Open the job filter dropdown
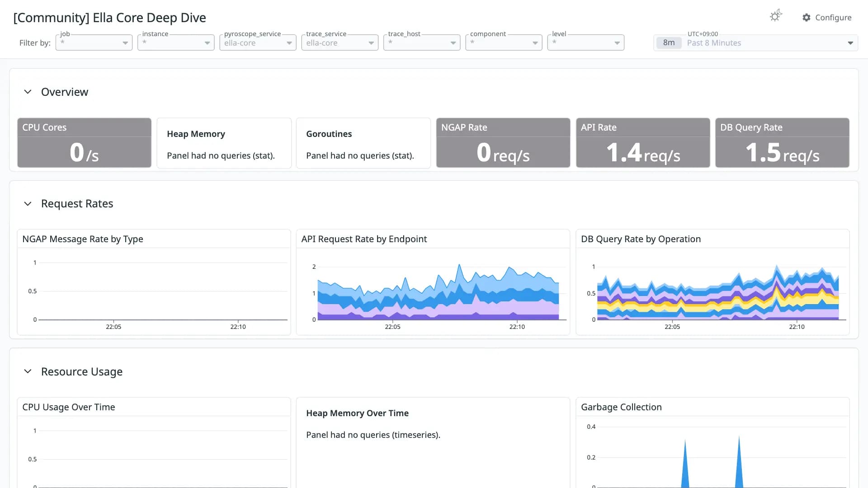Image resolution: width=868 pixels, height=488 pixels. (94, 42)
